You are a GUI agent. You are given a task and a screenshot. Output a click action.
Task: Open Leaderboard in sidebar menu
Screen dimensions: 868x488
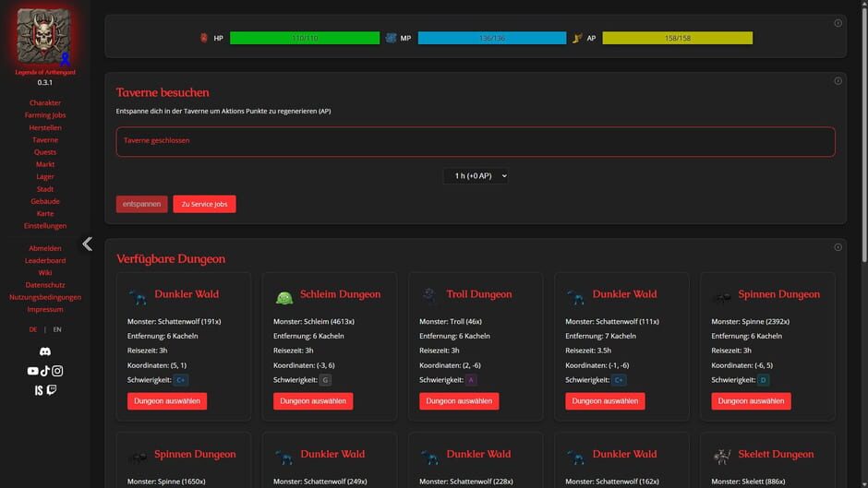[45, 260]
